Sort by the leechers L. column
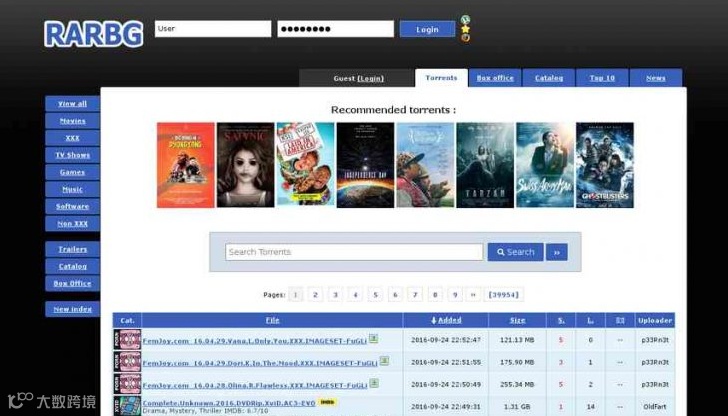 [x=591, y=320]
